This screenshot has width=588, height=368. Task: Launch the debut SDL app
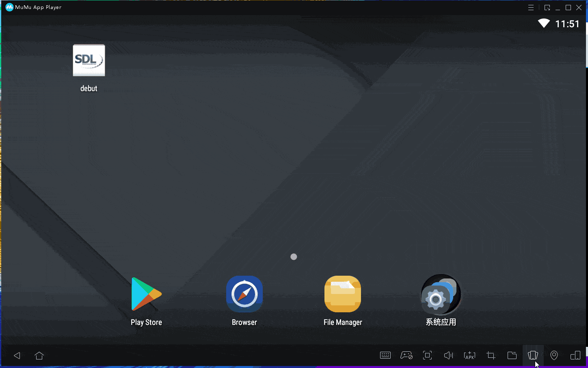(89, 61)
